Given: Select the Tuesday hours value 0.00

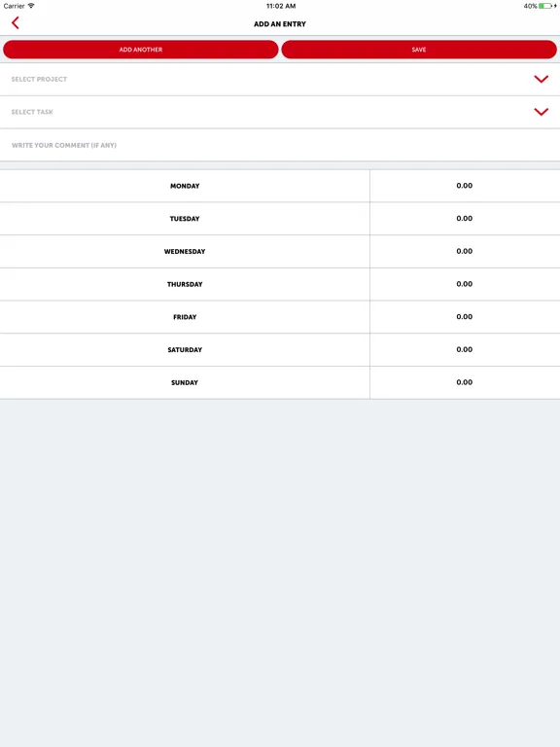Looking at the screenshot, I should tap(465, 219).
